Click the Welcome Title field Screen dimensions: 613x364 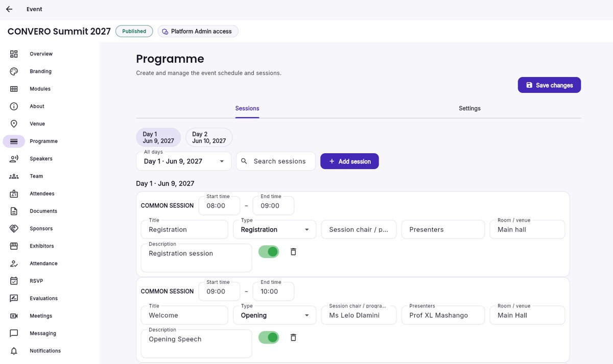click(x=184, y=316)
